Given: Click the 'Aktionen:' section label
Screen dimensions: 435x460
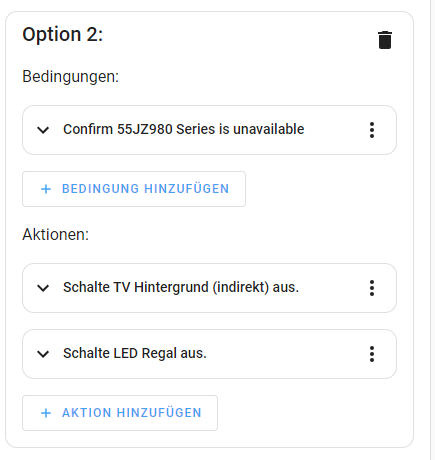Looking at the screenshot, I should coord(56,234).
